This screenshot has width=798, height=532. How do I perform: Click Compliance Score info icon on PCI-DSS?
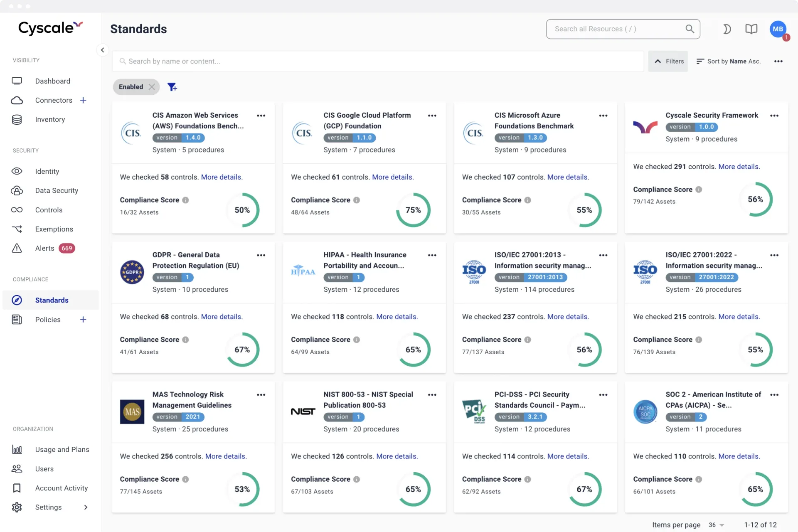(x=528, y=479)
